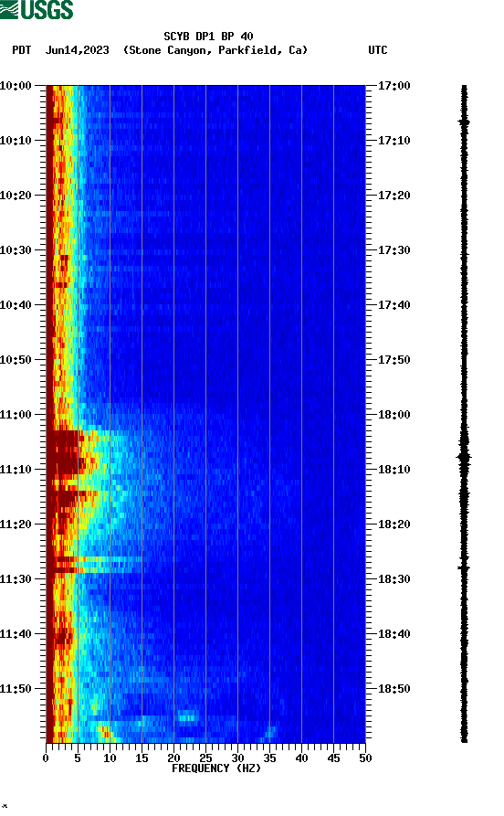
Task: Click the 17:40 UTC time label
Action: pyautogui.click(x=394, y=304)
